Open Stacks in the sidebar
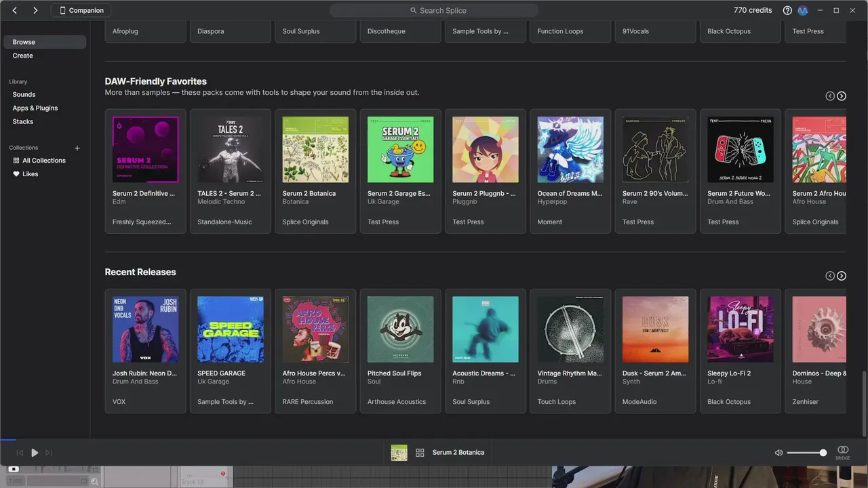Image resolution: width=868 pixels, height=488 pixels. coord(23,121)
